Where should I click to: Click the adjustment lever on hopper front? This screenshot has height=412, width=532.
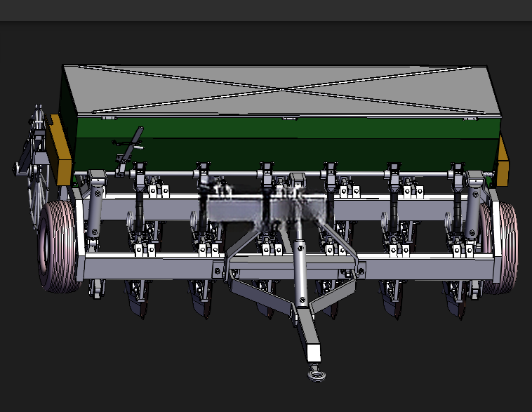129,152
